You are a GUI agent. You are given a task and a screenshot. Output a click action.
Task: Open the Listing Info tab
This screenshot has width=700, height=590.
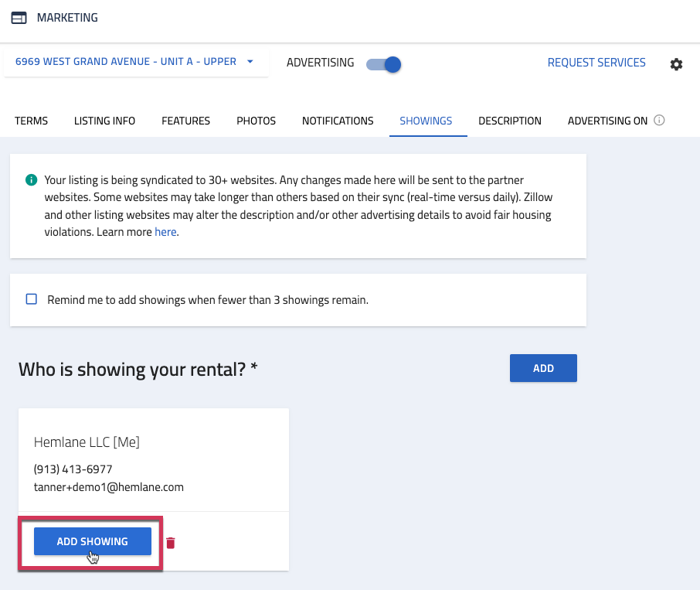(x=104, y=121)
